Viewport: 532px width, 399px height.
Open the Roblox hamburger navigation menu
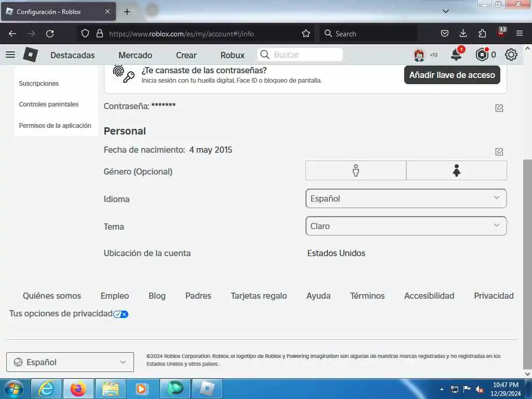pyautogui.click(x=10, y=55)
